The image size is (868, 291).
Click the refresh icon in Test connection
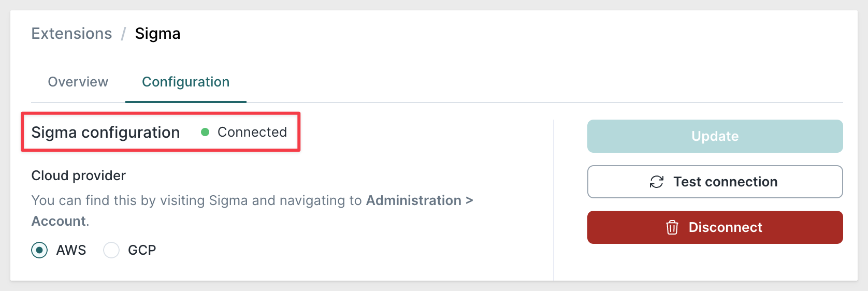656,182
